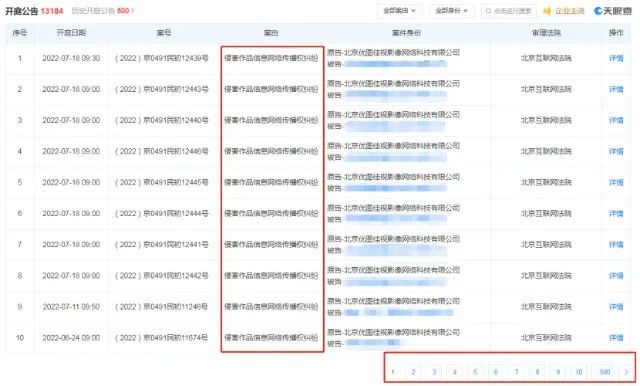Click the yellow 企业主页 icon
The width and height of the screenshot is (640, 386).
547,11
